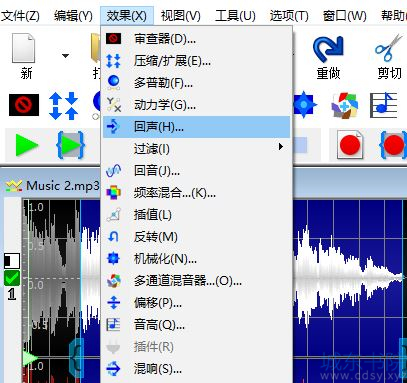Click the 剪切 scissors icon

pyautogui.click(x=388, y=48)
